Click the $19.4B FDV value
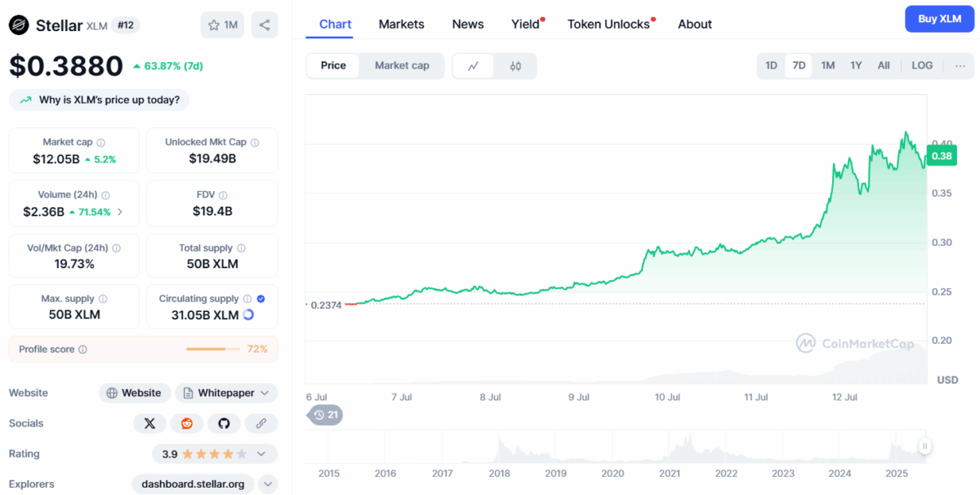Image resolution: width=980 pixels, height=495 pixels. [212, 211]
